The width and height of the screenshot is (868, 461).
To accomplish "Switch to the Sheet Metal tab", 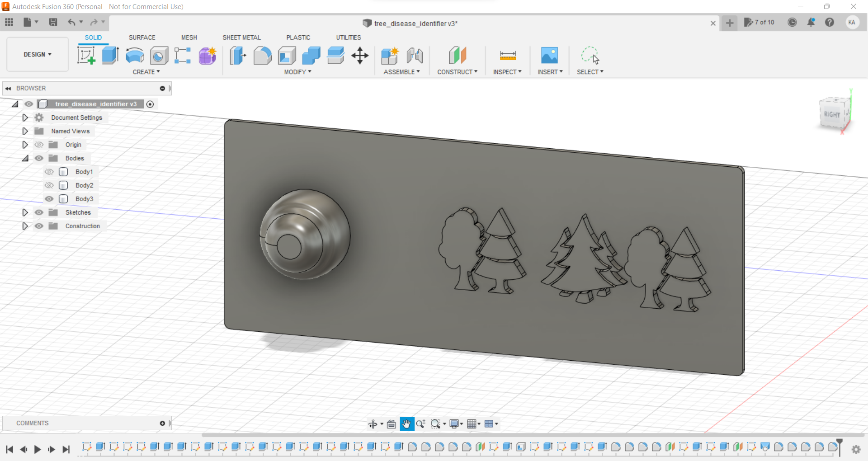I will point(241,38).
